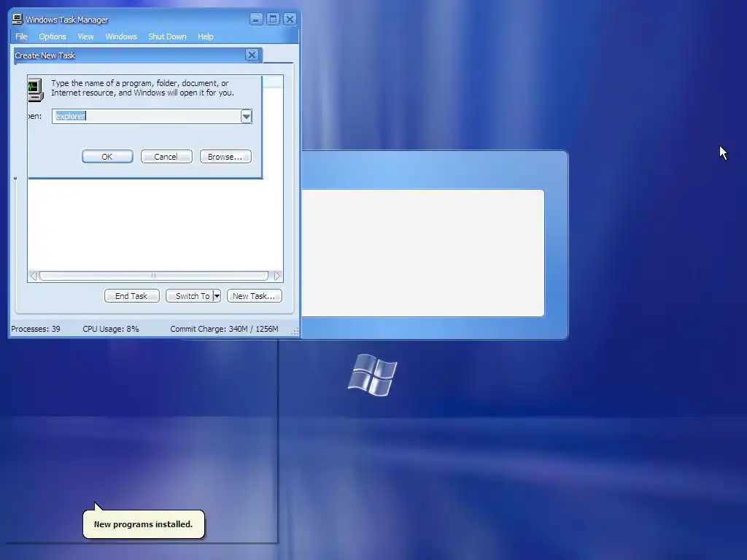Click Cancel in Create New Task dialog
Screen dimensions: 747x560
(166, 157)
